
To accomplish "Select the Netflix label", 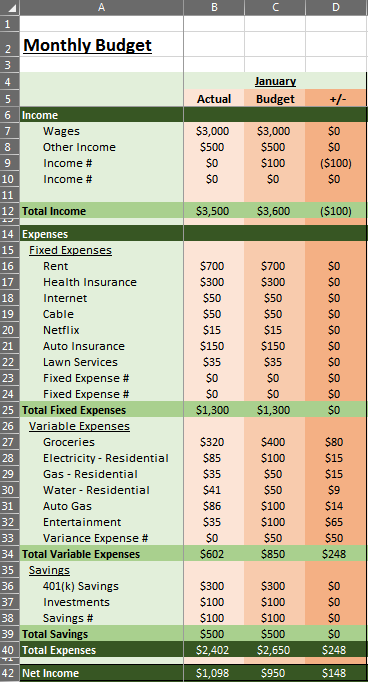I will [x=61, y=330].
